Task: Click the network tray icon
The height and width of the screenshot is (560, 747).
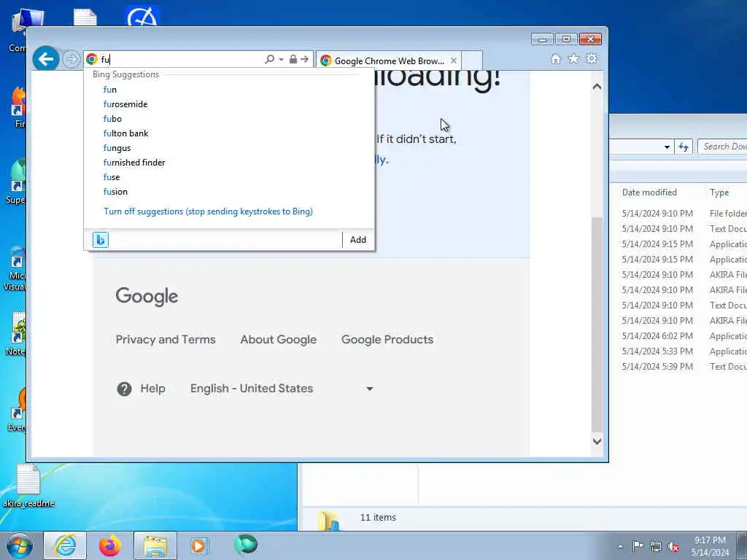Action: click(656, 546)
